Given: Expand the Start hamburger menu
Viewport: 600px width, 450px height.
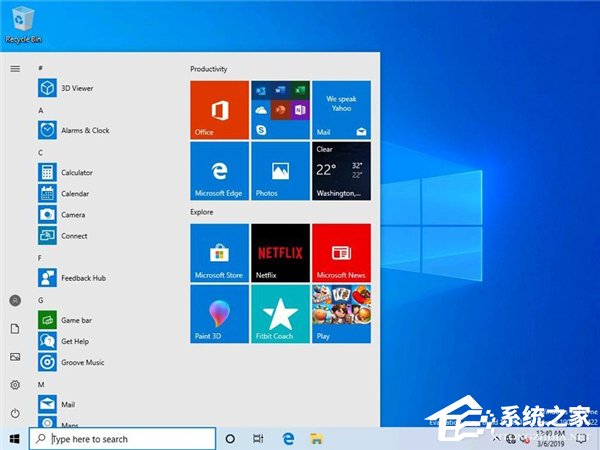Looking at the screenshot, I should (x=15, y=68).
